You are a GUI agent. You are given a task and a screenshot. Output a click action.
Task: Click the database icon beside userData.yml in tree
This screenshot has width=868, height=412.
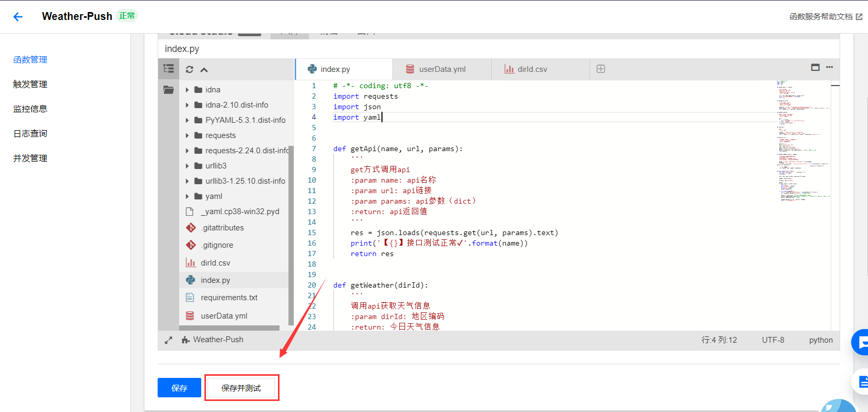(190, 316)
